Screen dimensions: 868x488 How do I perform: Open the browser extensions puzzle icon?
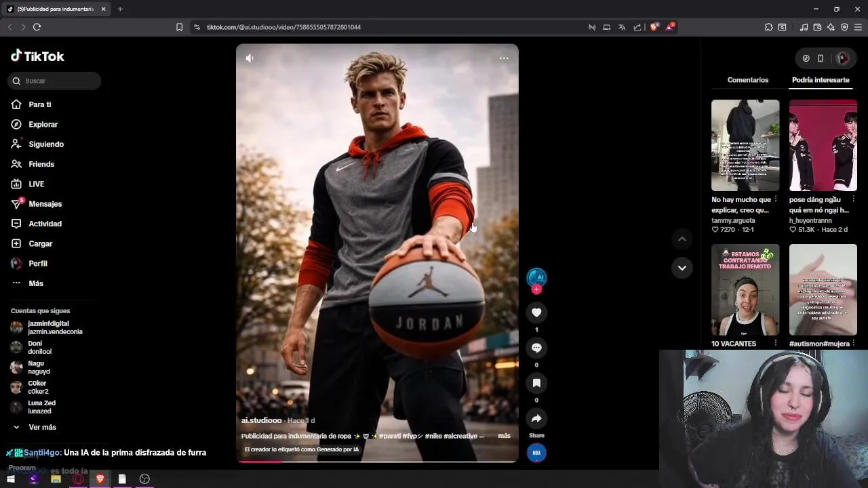pyautogui.click(x=768, y=27)
